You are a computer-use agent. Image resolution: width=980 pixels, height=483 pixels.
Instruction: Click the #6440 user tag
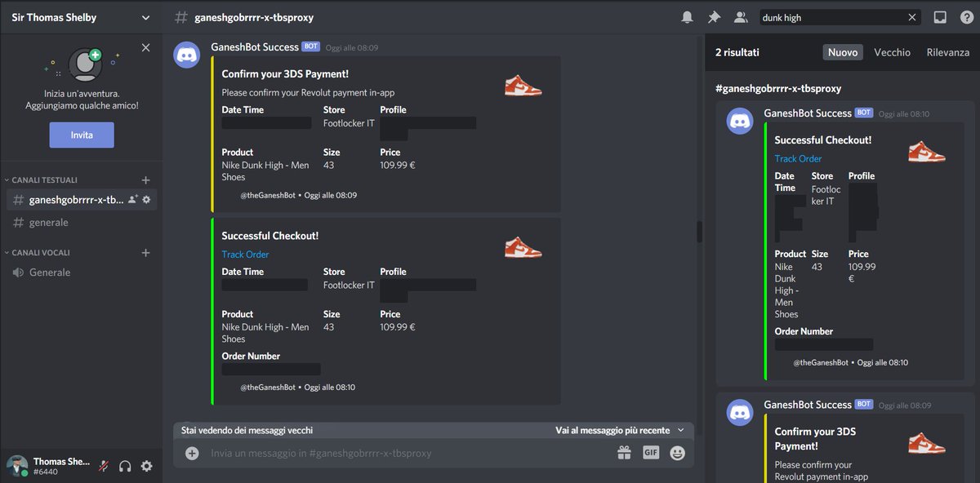pyautogui.click(x=46, y=472)
